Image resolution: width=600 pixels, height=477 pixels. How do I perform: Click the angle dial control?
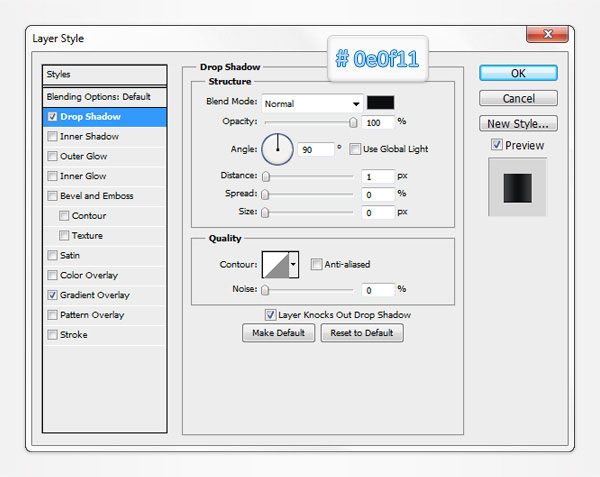[x=277, y=150]
